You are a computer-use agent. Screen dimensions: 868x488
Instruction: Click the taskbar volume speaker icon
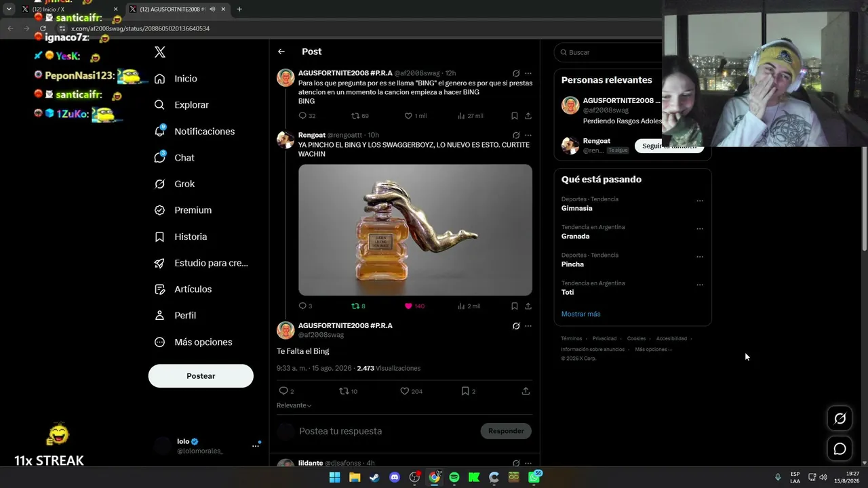pos(823,477)
